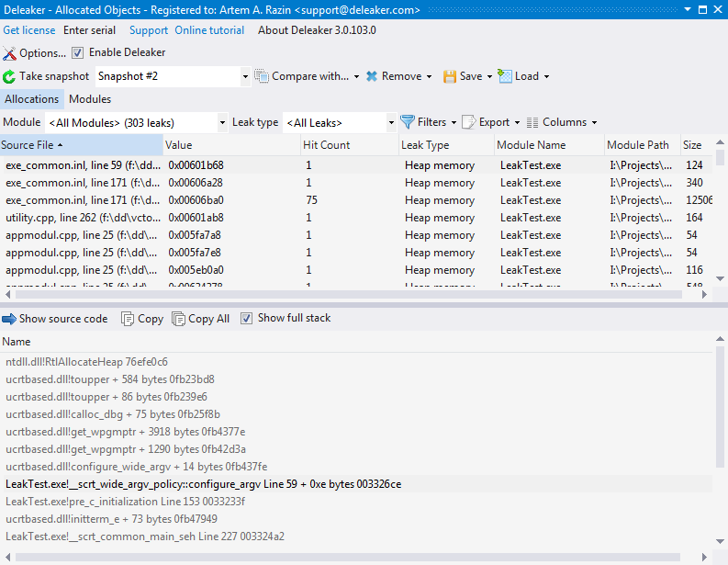The image size is (728, 565).
Task: Sort by the Hit Count column header
Action: point(328,145)
